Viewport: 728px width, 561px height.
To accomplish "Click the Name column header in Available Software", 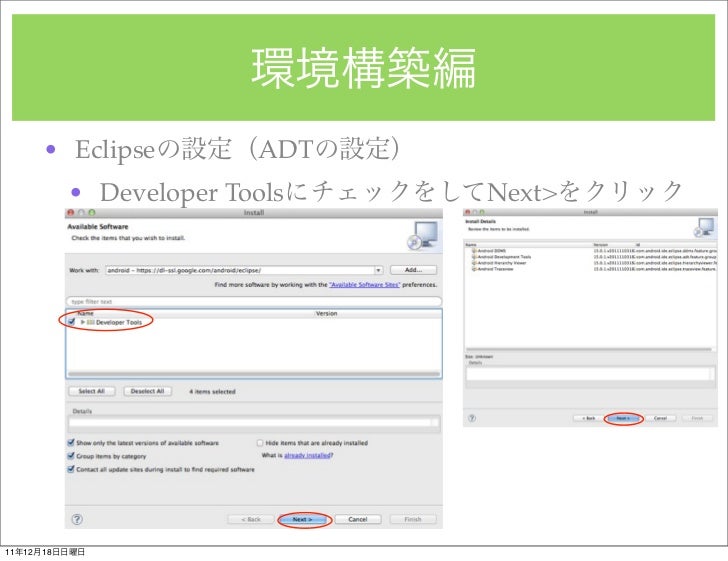I will pos(85,313).
